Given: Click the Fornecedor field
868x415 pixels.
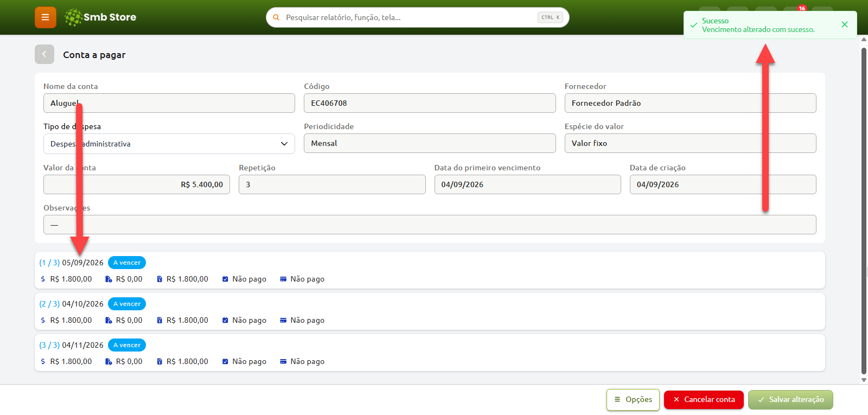Looking at the screenshot, I should click(690, 103).
